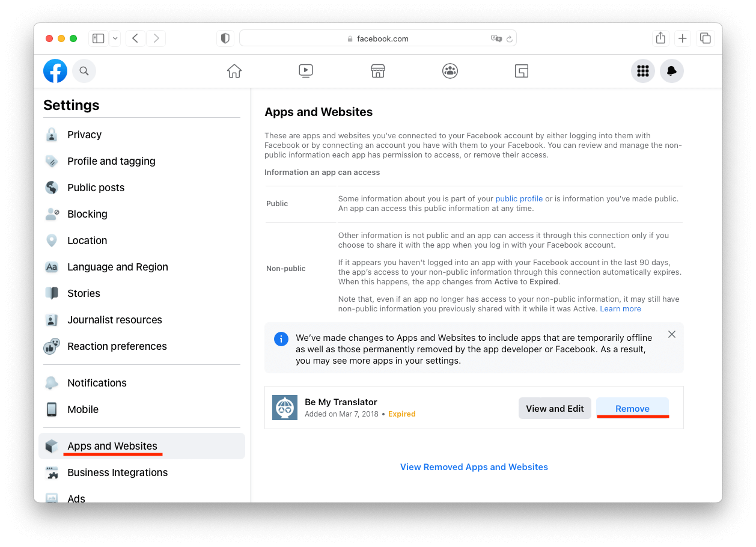Click the Settings heading
This screenshot has width=756, height=547.
click(x=72, y=105)
